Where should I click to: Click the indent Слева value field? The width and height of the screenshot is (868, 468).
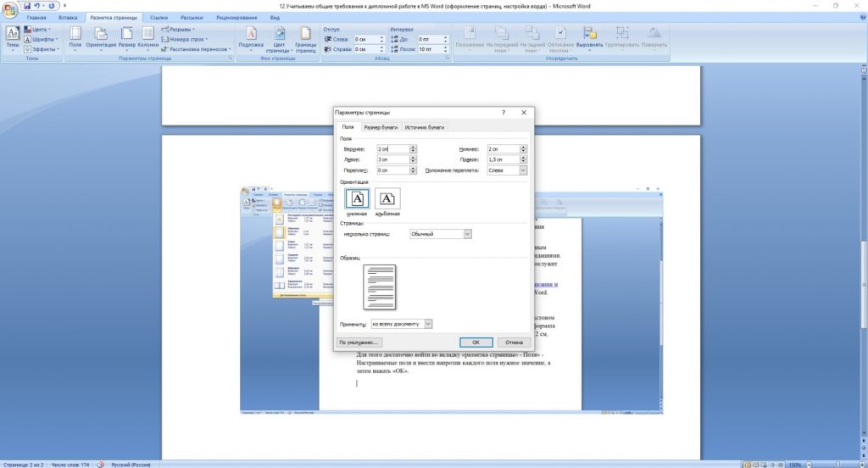365,39
